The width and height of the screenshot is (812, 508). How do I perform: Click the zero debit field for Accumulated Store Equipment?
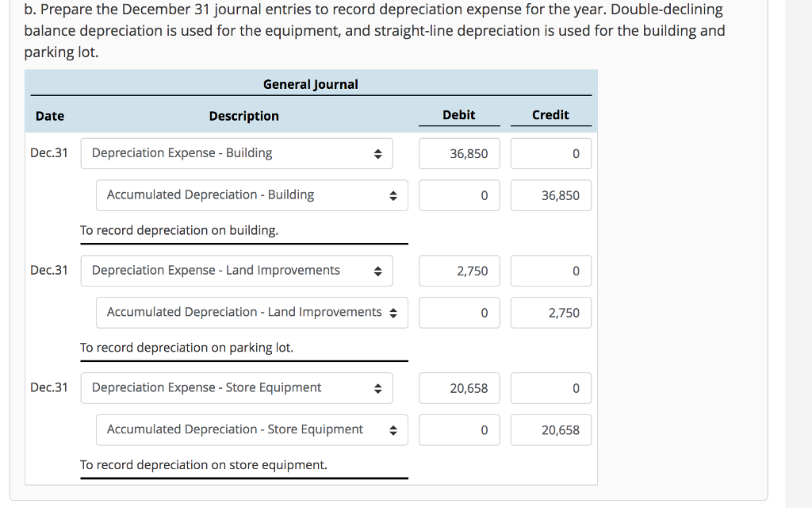coord(459,429)
